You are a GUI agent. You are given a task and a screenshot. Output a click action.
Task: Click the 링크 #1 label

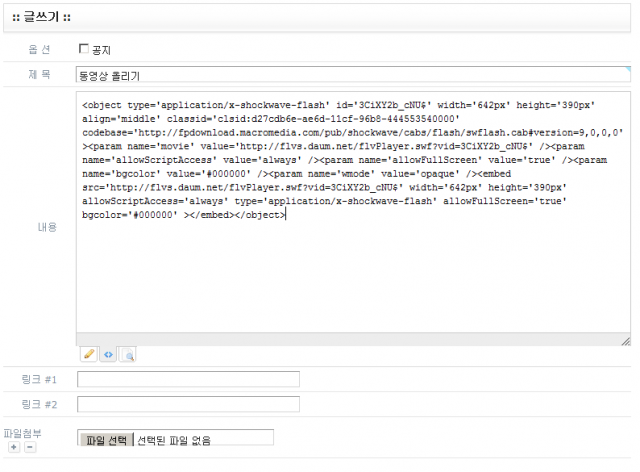coord(40,379)
